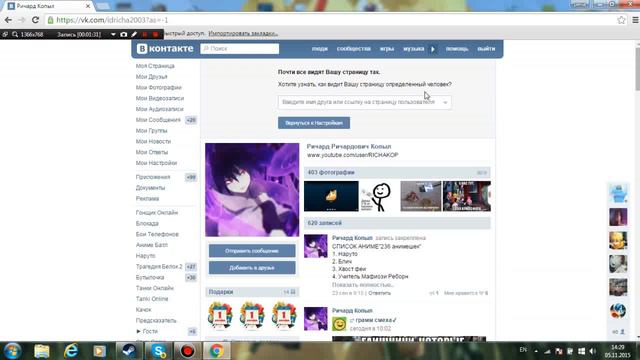Image resolution: width=640 pixels, height=360 pixels.
Task: Open Chrome from the taskbar
Action: tap(216, 351)
